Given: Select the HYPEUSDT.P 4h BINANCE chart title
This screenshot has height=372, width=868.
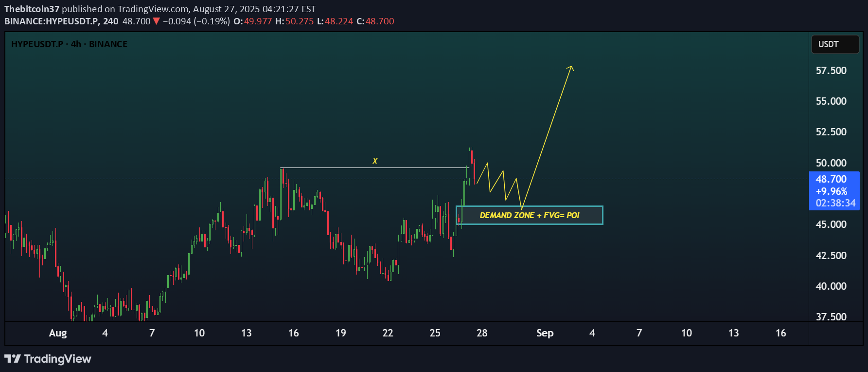Looking at the screenshot, I should coord(69,44).
